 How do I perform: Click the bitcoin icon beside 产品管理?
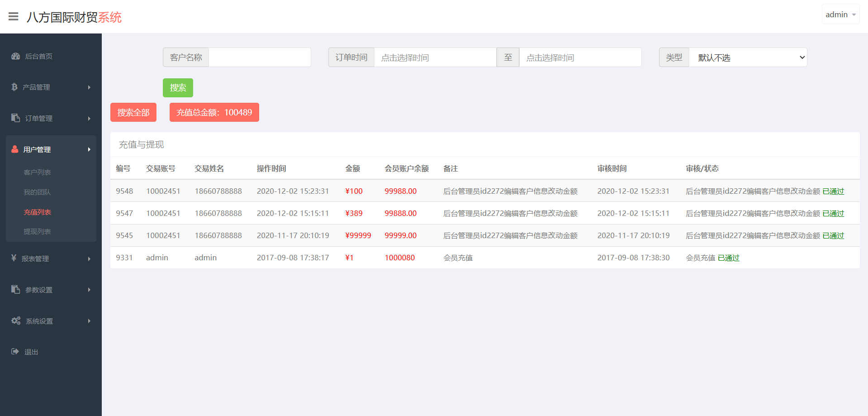click(x=14, y=87)
